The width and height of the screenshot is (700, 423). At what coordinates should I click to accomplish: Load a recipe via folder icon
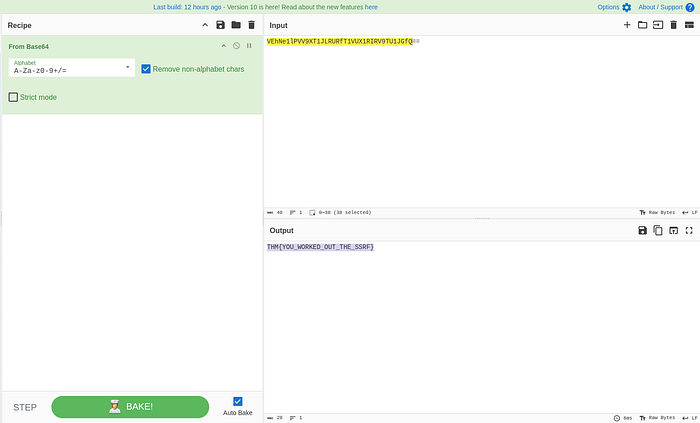pyautogui.click(x=236, y=25)
